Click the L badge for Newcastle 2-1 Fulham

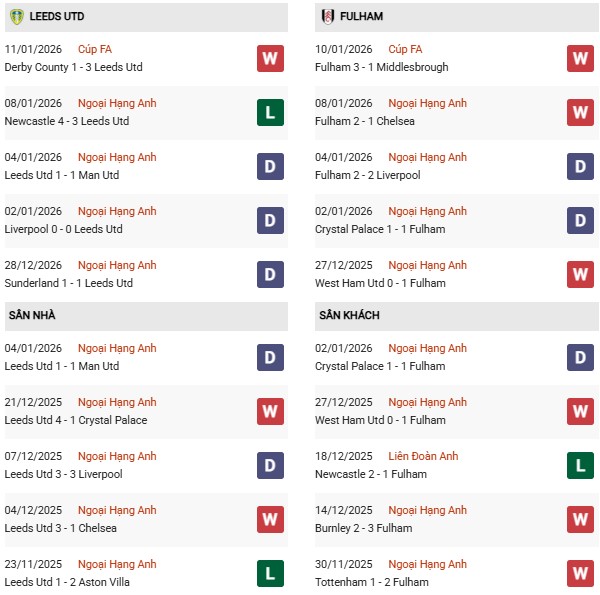[580, 465]
